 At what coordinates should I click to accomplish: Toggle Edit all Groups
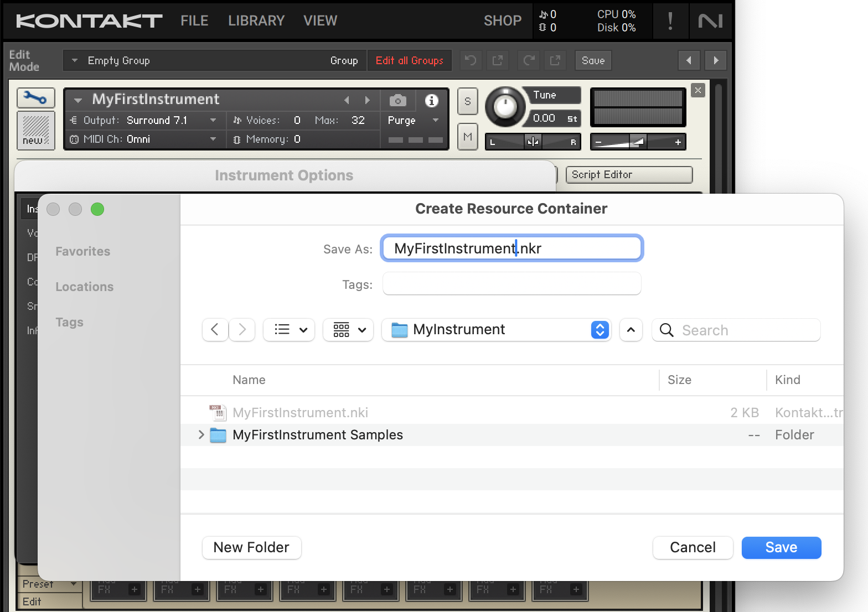tap(410, 60)
